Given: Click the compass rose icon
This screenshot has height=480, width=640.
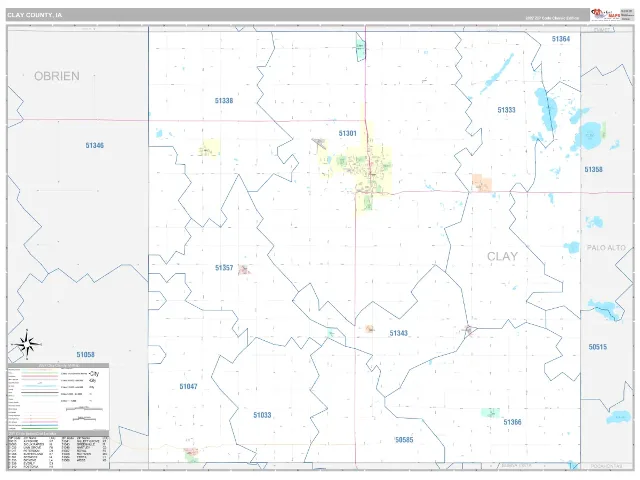Looking at the screenshot, I should coord(27,345).
